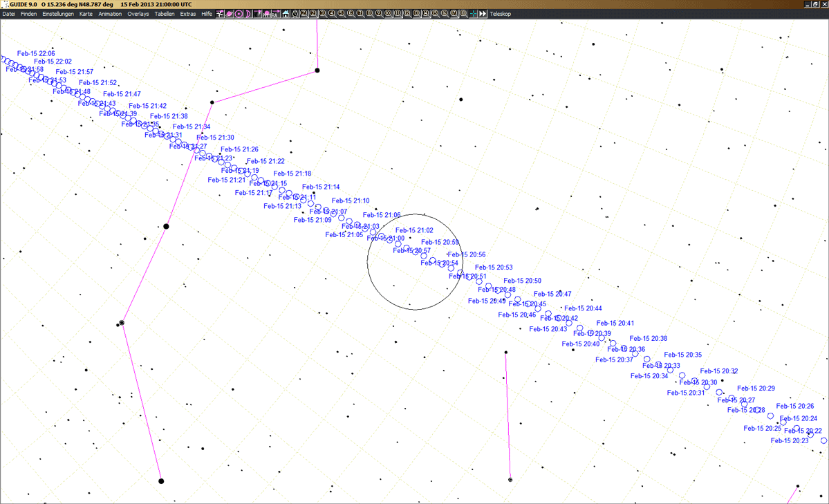Click the double-arrow fast-forward toolbar icon
The height and width of the screenshot is (504, 829).
483,14
